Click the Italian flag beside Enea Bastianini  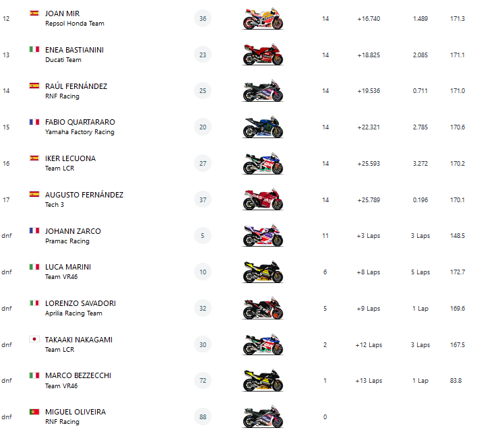34,49
